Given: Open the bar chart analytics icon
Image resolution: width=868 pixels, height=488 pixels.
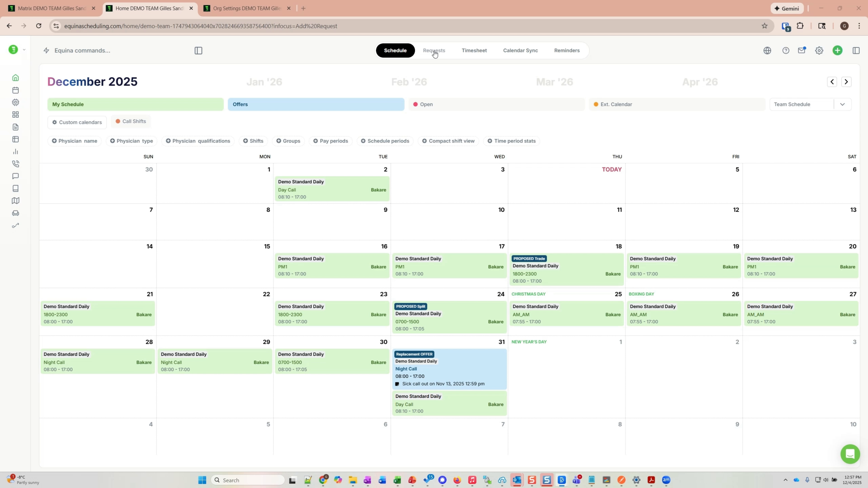Looking at the screenshot, I should (16, 151).
